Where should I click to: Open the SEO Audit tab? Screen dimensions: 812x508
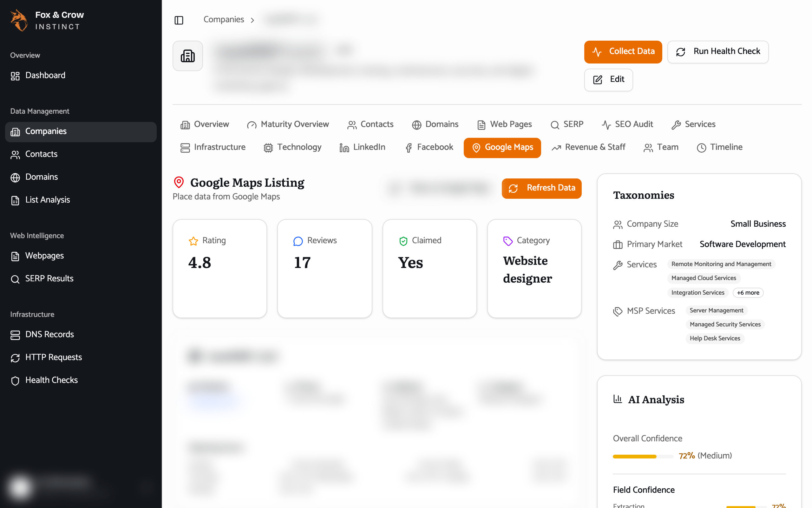coord(627,125)
